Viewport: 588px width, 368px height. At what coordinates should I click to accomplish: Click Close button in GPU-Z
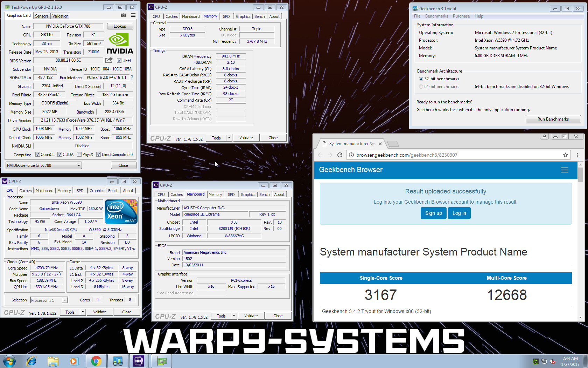[x=123, y=165]
